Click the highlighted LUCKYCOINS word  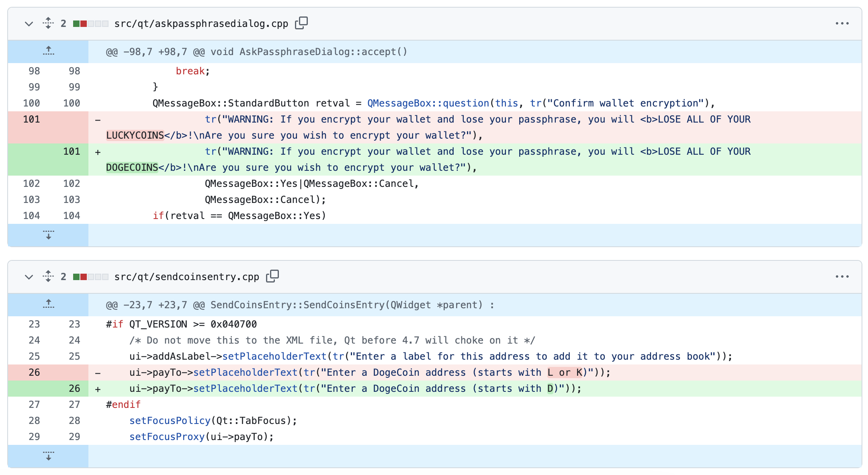tap(135, 135)
